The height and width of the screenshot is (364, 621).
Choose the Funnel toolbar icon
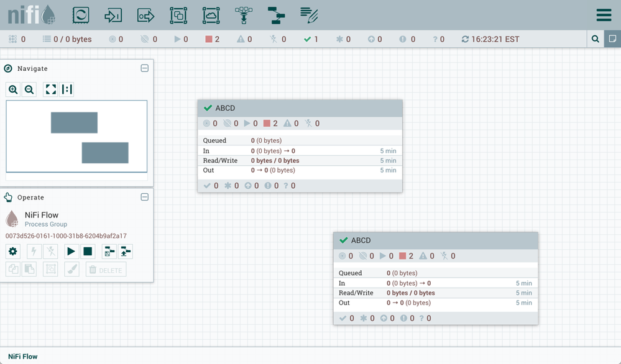244,15
